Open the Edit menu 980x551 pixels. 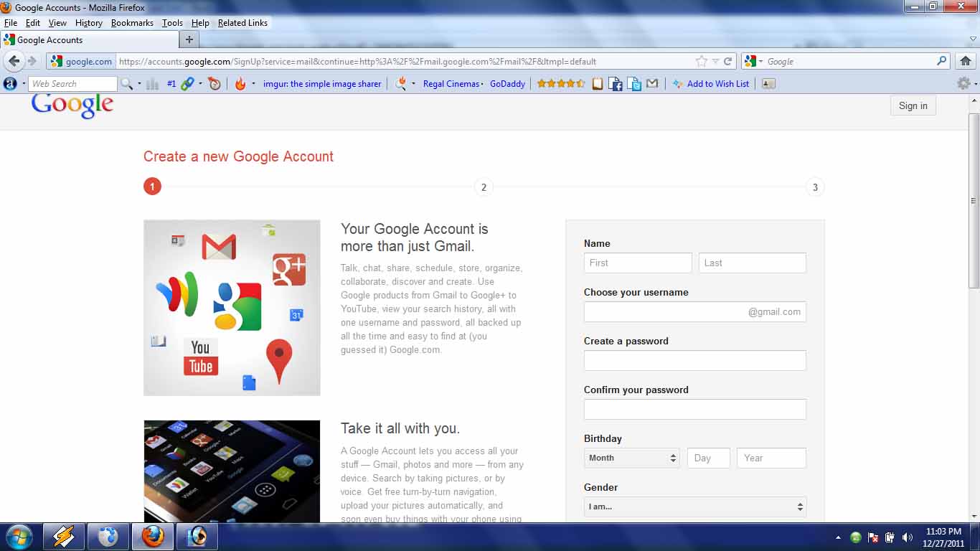(33, 23)
